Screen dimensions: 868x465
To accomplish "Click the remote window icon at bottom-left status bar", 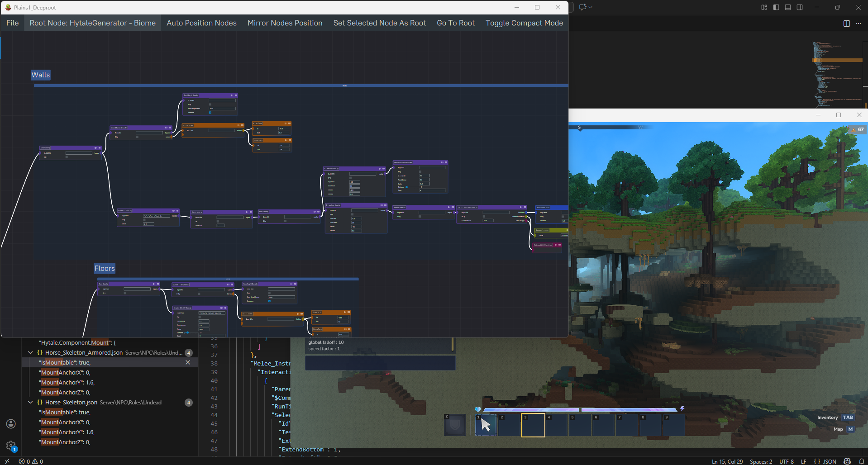I will [7, 461].
